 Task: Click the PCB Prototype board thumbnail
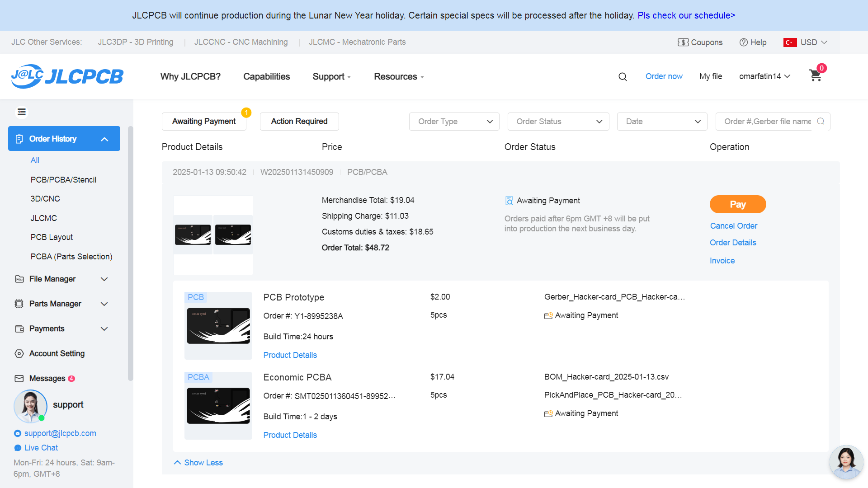218,326
